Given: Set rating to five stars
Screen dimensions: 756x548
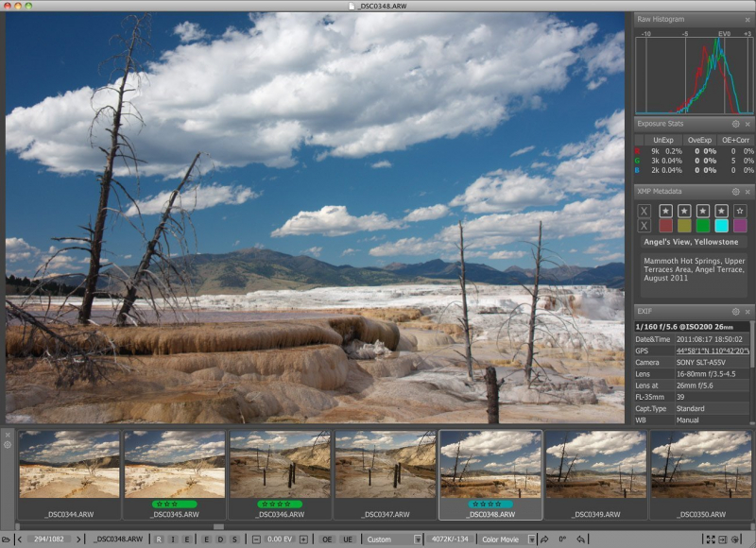Looking at the screenshot, I should (740, 211).
